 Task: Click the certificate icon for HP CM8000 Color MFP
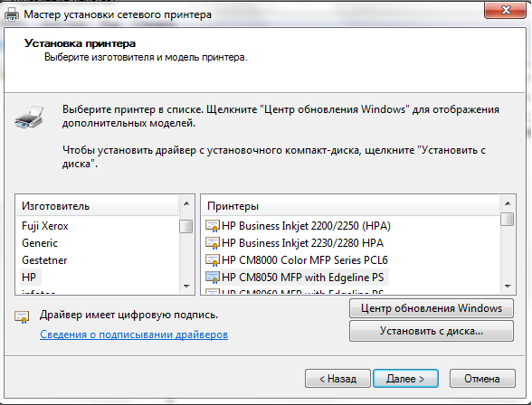point(213,260)
